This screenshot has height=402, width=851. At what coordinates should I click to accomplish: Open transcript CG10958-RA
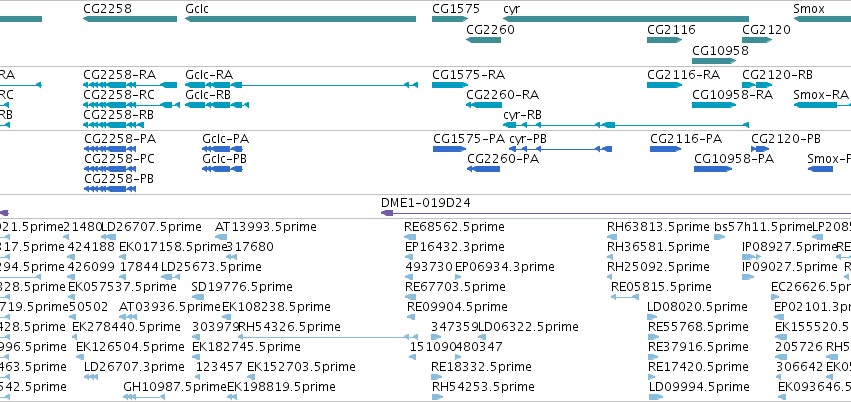(x=732, y=95)
